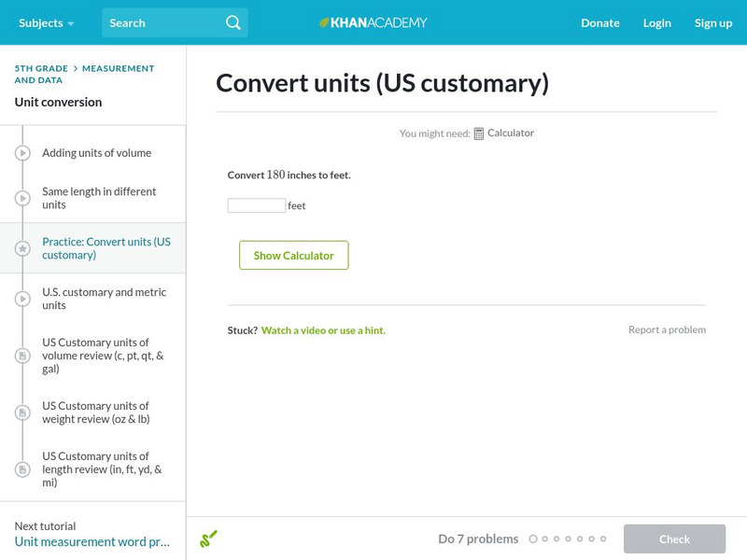Viewport: 747px width, 560px height.
Task: Click play icon beside Adding units of volume
Action: pos(23,153)
